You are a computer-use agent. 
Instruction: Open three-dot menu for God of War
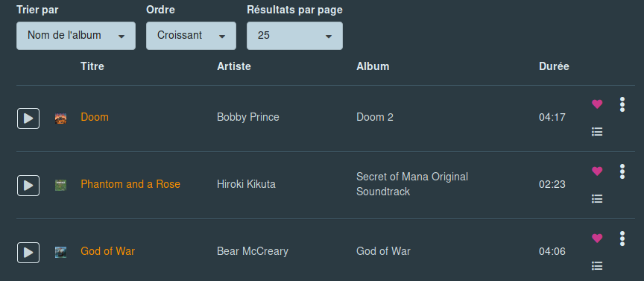pos(622,239)
